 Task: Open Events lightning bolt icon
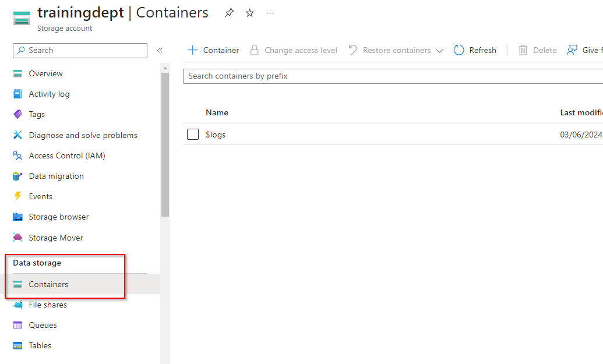click(18, 196)
